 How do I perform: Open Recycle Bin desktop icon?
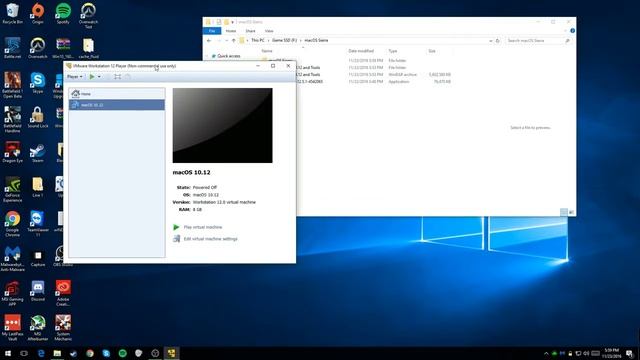point(12,13)
